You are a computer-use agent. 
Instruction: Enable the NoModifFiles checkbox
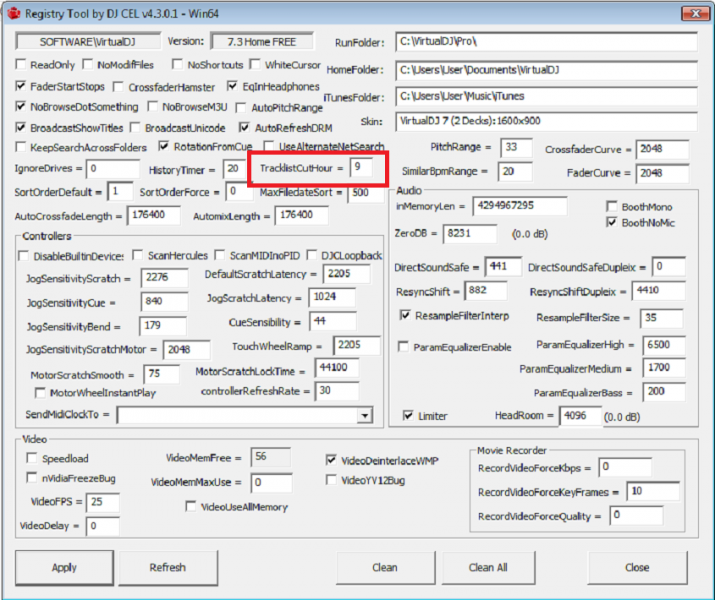coord(88,64)
